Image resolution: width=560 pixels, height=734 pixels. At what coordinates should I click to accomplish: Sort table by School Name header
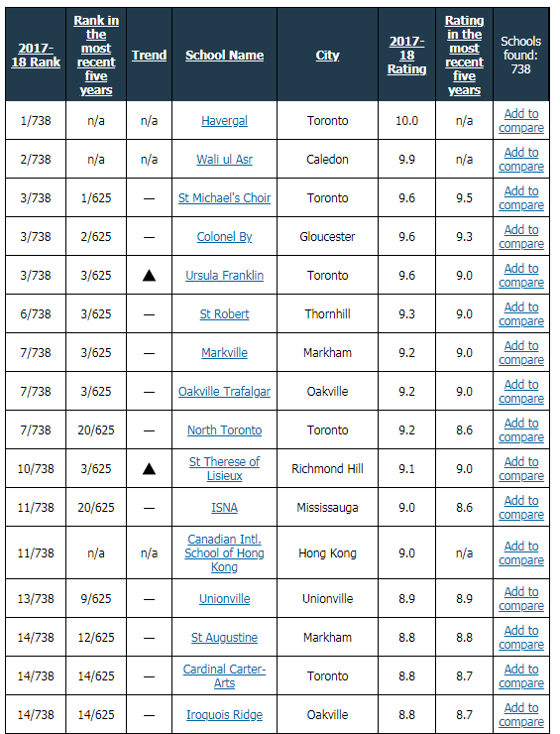pyautogui.click(x=225, y=56)
